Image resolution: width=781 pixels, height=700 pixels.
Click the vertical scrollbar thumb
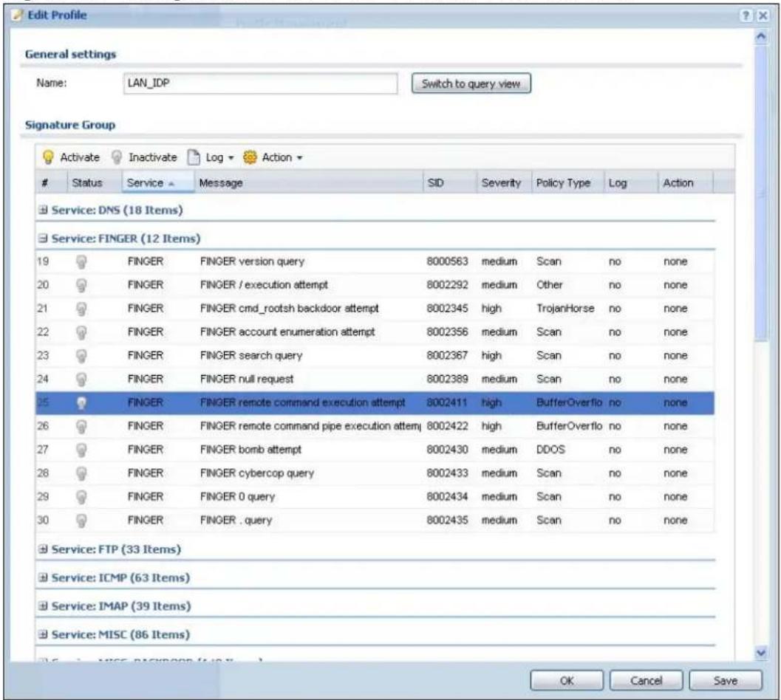[760, 193]
